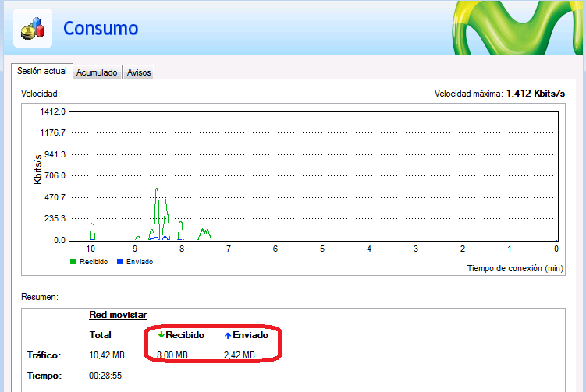The height and width of the screenshot is (392, 586).
Task: Click the 2,42 MB sent value
Action: click(239, 355)
